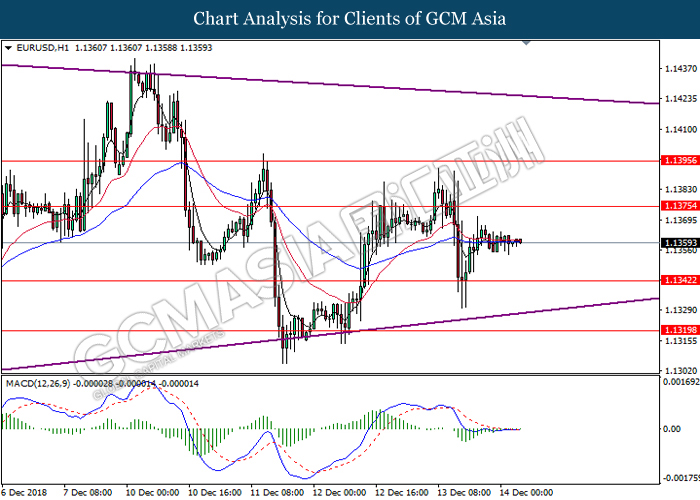Viewport: 700px width, 500px height.
Task: Click the 10 Dec 00:00 time label
Action: point(153,492)
